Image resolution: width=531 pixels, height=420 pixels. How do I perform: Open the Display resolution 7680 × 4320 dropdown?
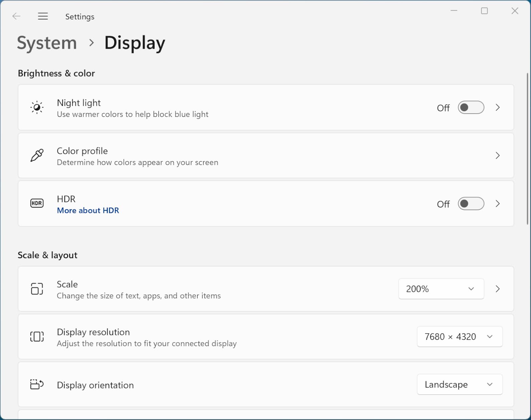pos(460,336)
